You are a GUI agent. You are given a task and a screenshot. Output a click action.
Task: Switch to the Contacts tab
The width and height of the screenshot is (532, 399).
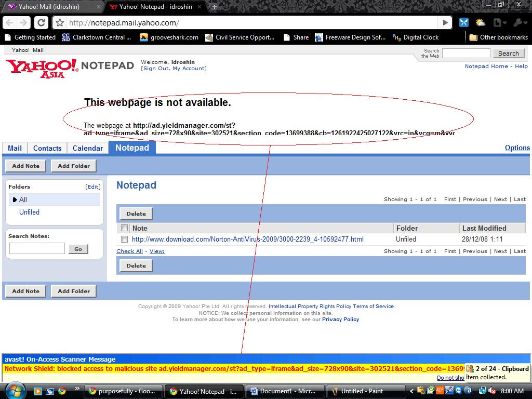47,148
